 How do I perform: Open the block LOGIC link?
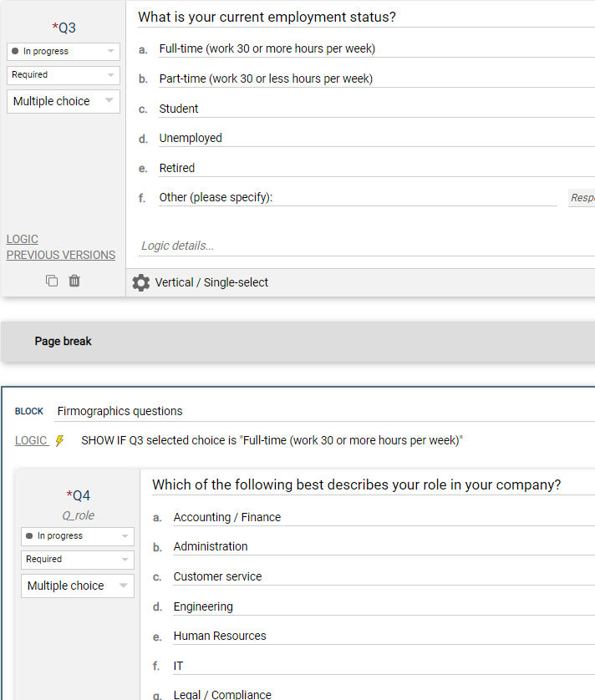point(31,441)
